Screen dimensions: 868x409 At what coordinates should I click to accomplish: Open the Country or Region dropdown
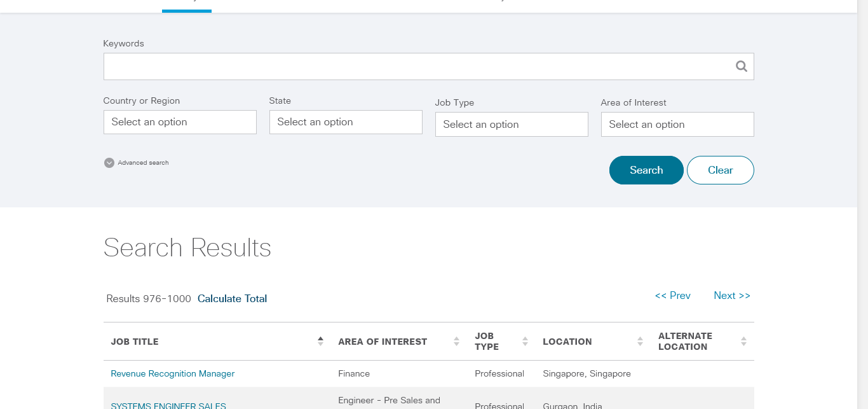click(x=180, y=122)
